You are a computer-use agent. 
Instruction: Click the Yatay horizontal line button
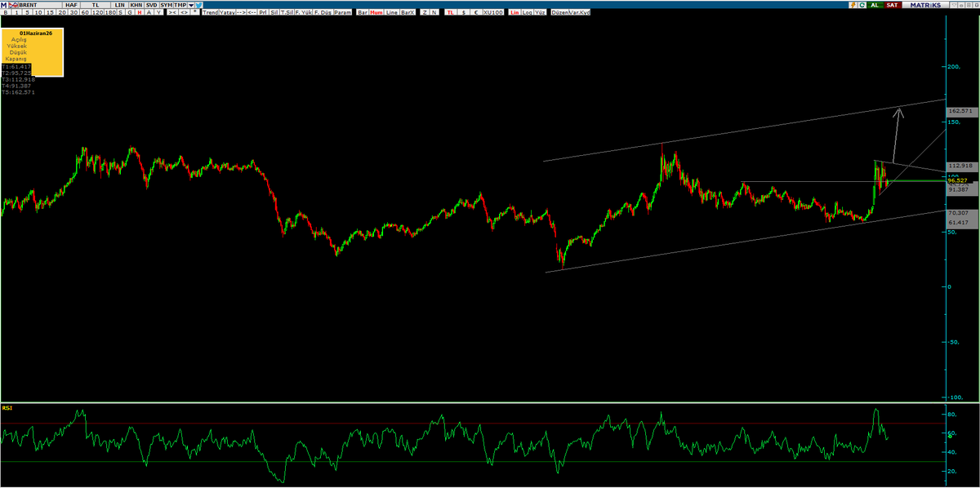227,12
